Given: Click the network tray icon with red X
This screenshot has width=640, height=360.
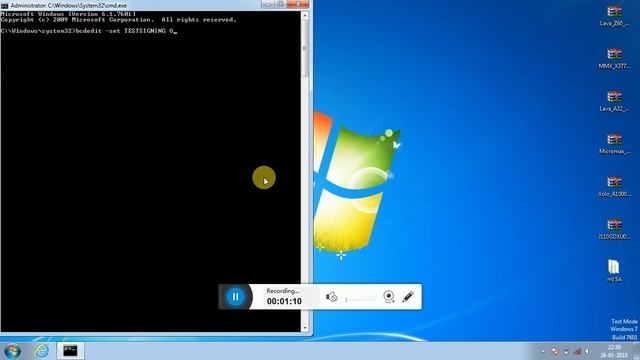Looking at the screenshot, I should [577, 351].
